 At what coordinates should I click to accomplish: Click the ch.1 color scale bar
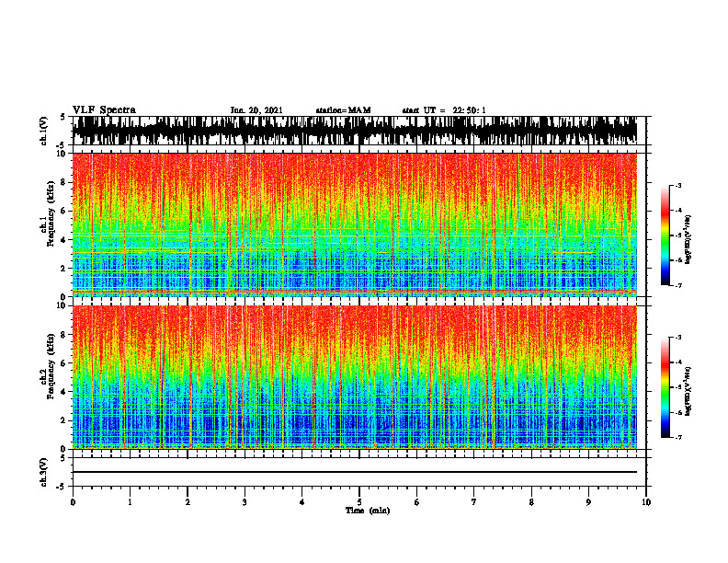[665, 236]
